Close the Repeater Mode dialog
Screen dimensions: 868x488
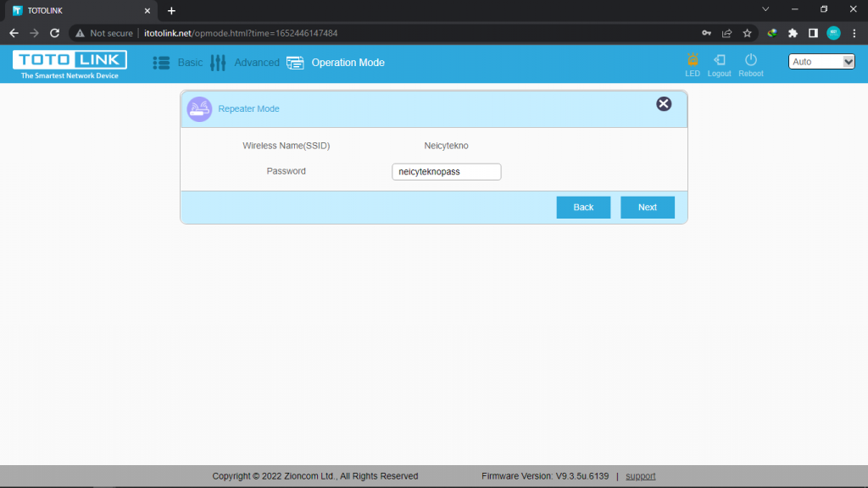coord(664,103)
